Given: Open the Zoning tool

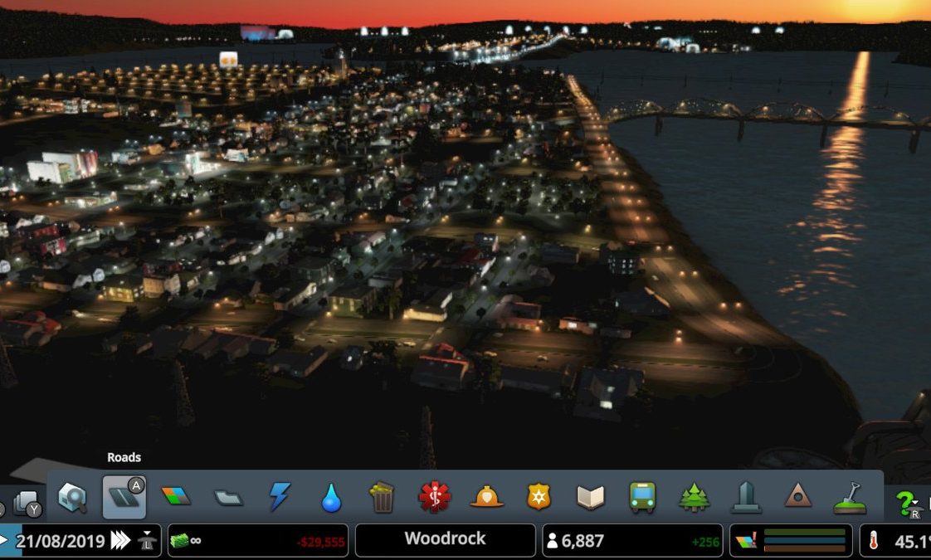Looking at the screenshot, I should click(x=176, y=496).
